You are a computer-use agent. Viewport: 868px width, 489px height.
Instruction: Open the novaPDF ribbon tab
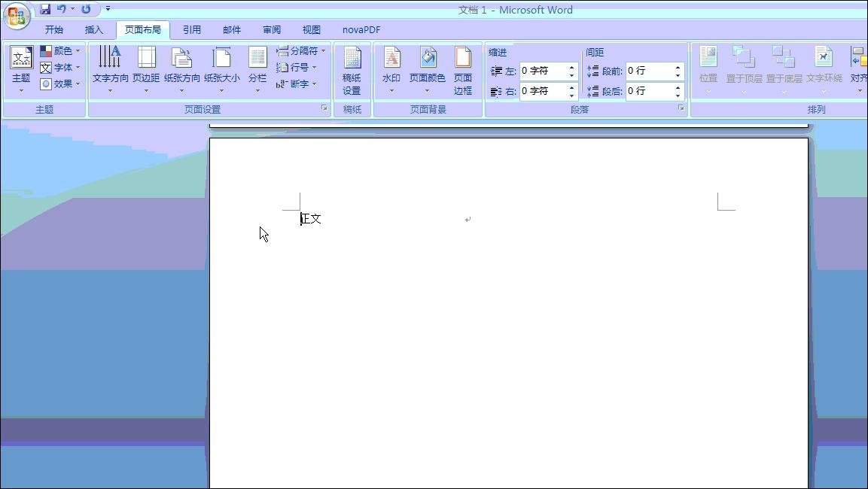(361, 29)
